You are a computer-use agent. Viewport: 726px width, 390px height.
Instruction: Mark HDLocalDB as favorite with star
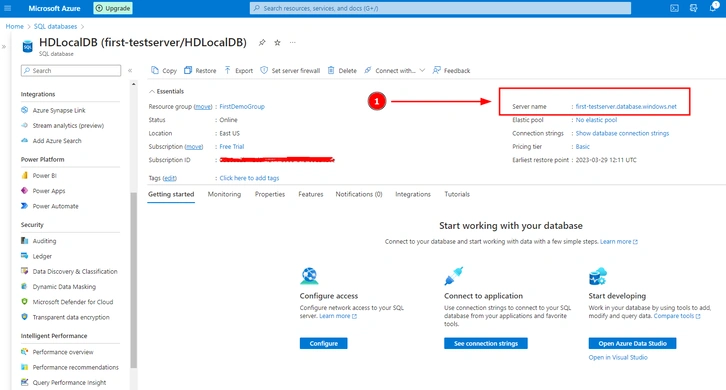[277, 43]
